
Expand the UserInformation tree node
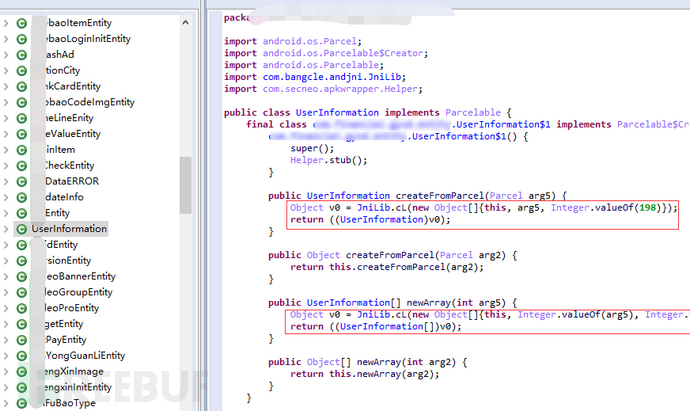(x=6, y=229)
